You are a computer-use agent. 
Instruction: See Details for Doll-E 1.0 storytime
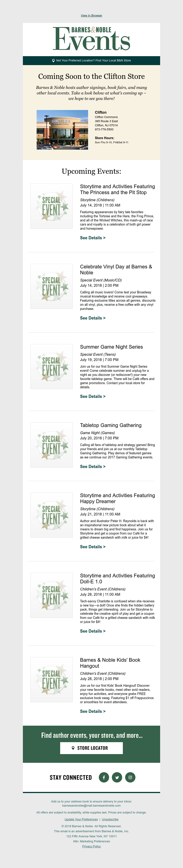click(x=93, y=631)
